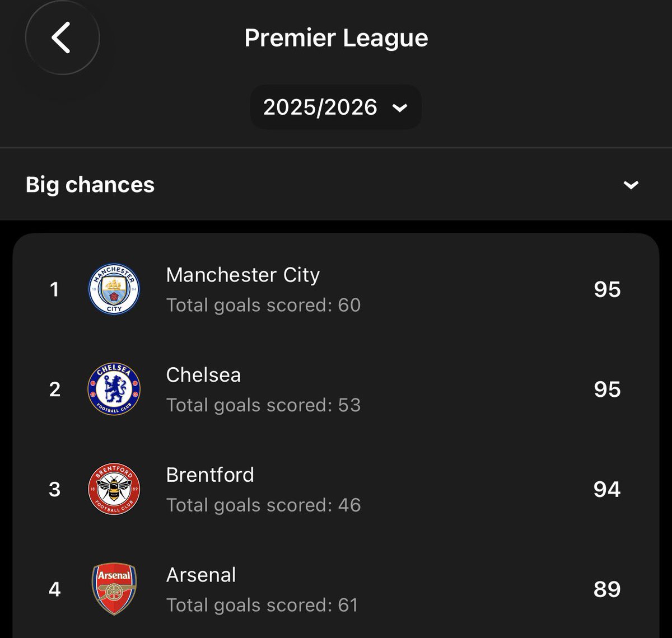Tap Brentford total goals scored: 46 text
This screenshot has width=672, height=638.
click(263, 505)
